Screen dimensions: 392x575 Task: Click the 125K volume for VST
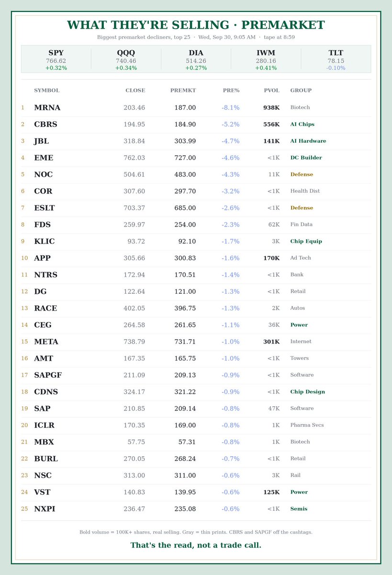(x=271, y=492)
